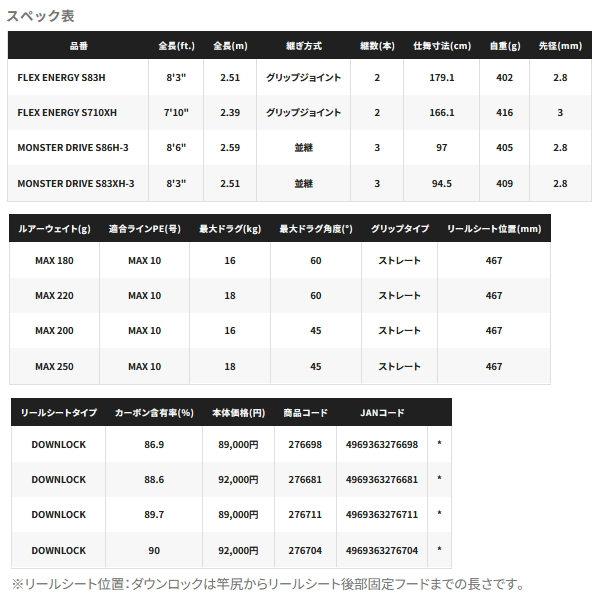Click the MAX 250 lure weight value
Image resolution: width=600 pixels, height=600 pixels.
pos(55,367)
